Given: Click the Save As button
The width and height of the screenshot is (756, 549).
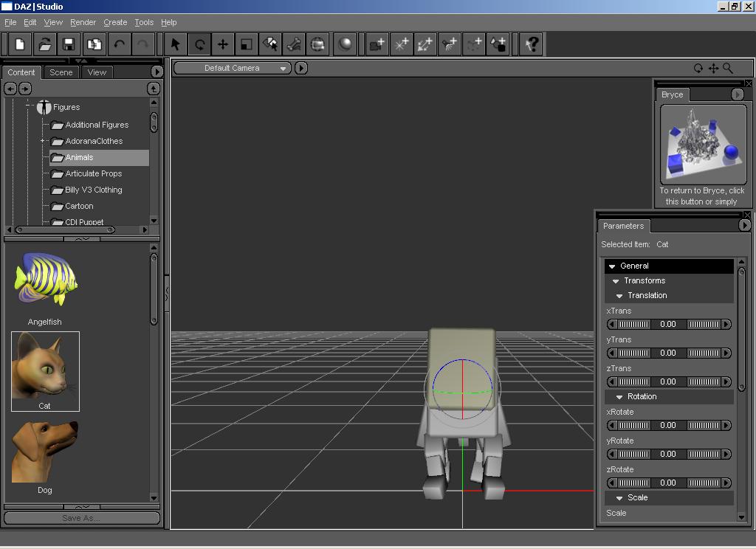Looking at the screenshot, I should point(81,518).
